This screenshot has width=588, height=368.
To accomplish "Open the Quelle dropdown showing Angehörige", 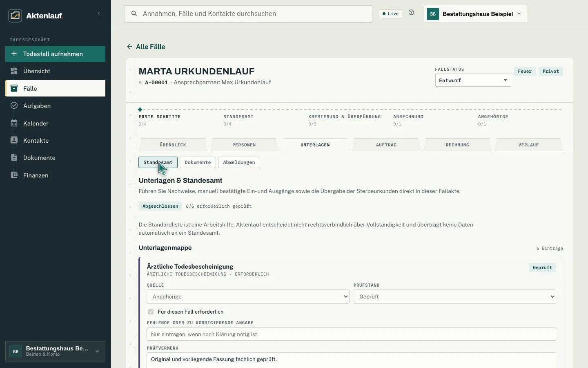I will [x=248, y=296].
